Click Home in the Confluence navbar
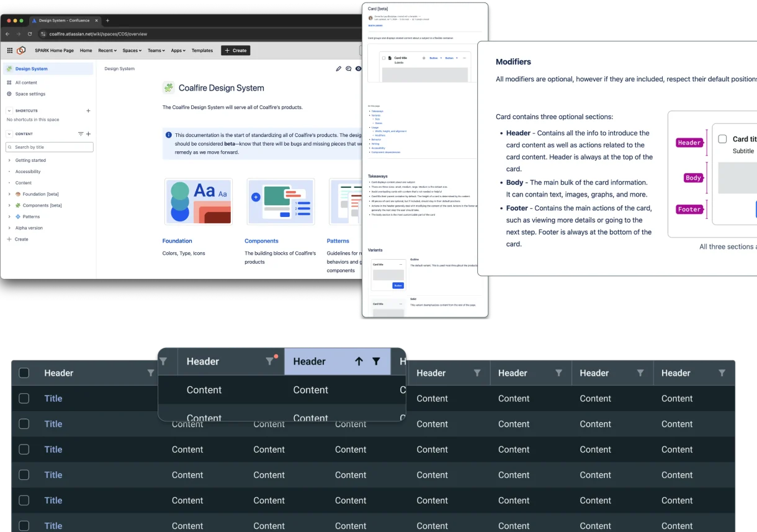 tap(86, 51)
